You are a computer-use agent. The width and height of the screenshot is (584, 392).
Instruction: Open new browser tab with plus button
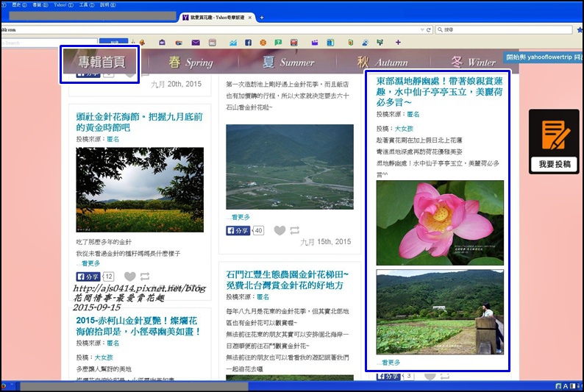coord(262,17)
